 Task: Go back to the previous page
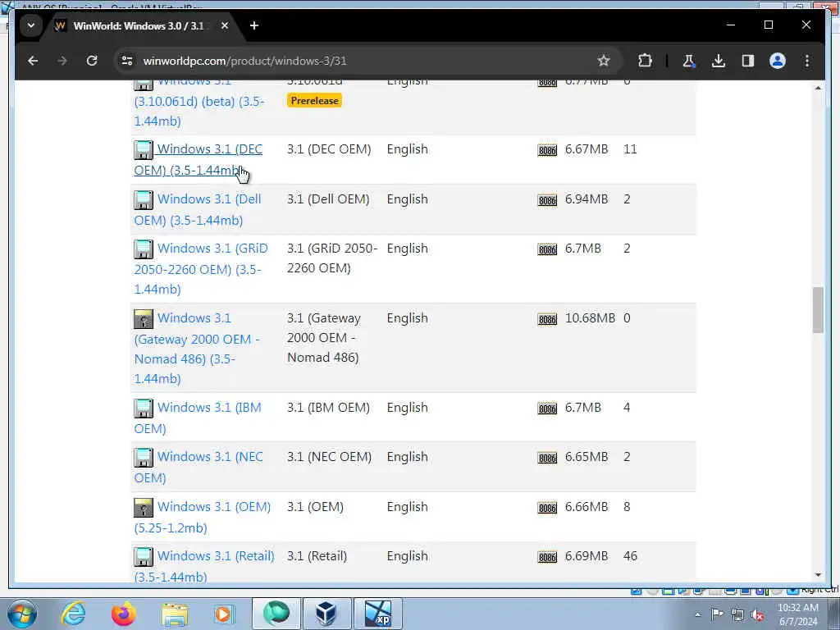[x=33, y=61]
